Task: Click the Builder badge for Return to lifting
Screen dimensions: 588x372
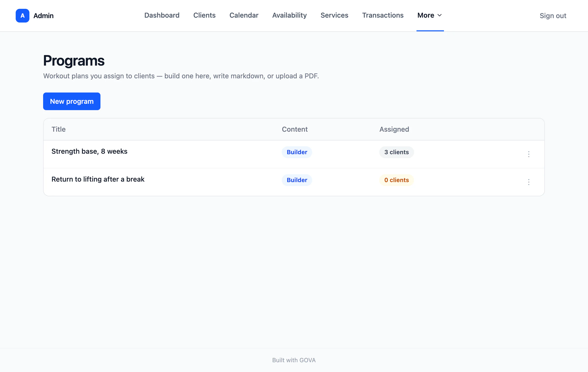Action: (297, 180)
